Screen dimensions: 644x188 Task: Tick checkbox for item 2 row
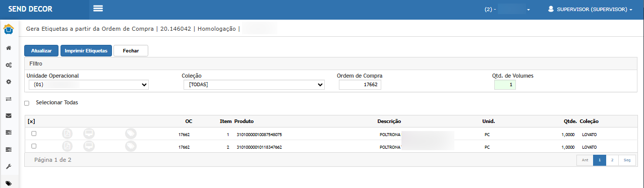coord(34,146)
